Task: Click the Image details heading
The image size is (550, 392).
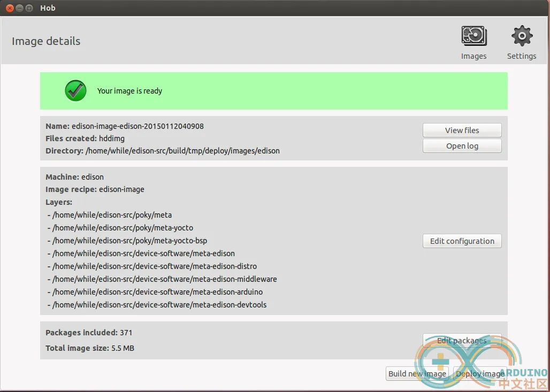Action: (x=46, y=41)
